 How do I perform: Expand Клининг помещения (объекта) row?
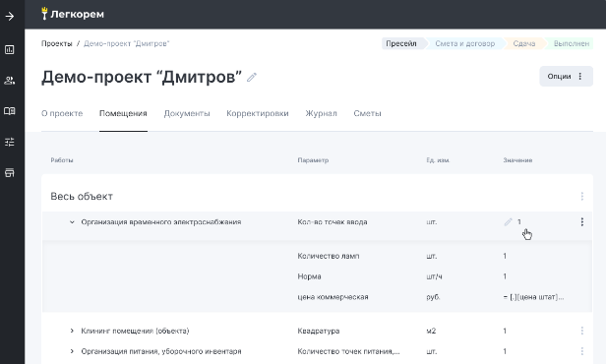(x=72, y=331)
